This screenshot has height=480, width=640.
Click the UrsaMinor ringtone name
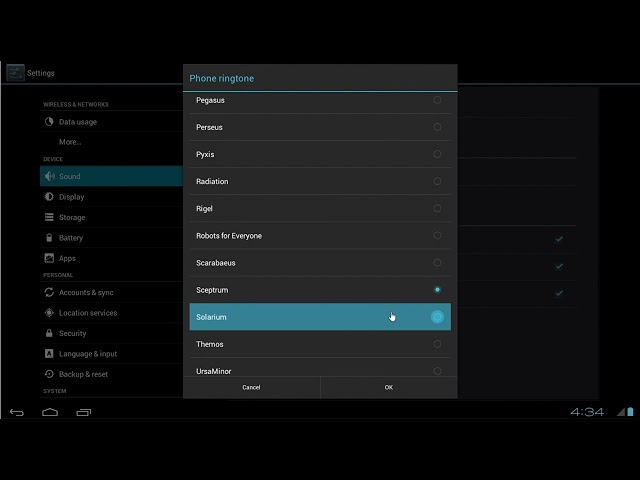coord(213,371)
